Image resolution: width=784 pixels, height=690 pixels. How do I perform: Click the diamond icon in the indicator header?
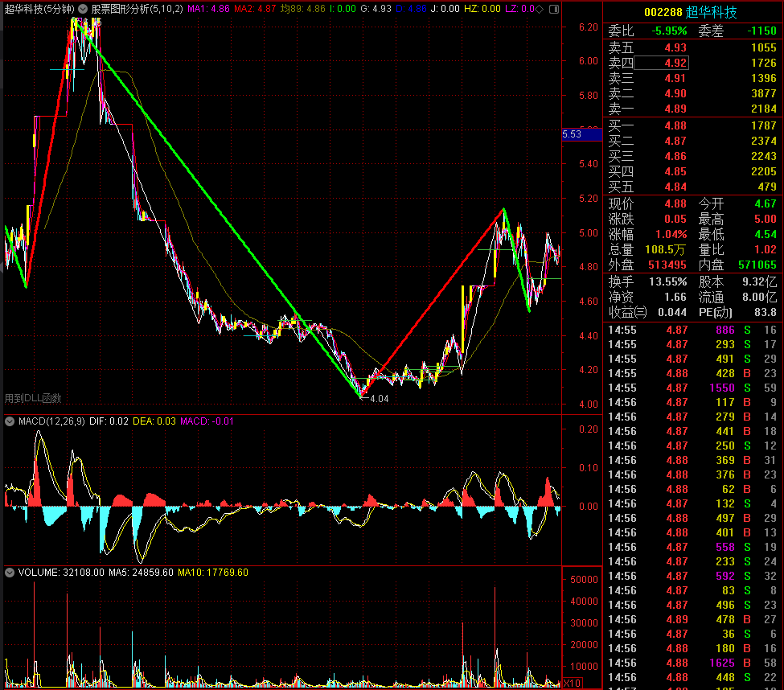tap(539, 9)
